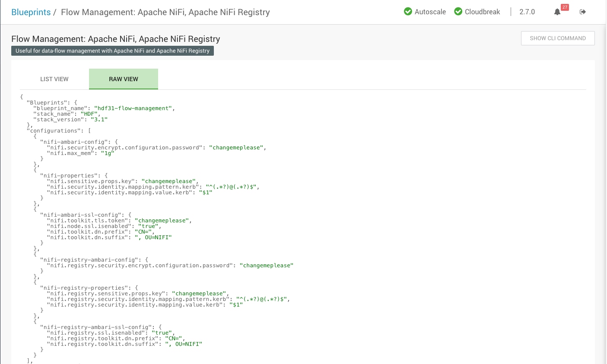Click the "changemeplease" sensitive props key value
Image resolution: width=607 pixels, height=364 pixels.
pyautogui.click(x=168, y=181)
